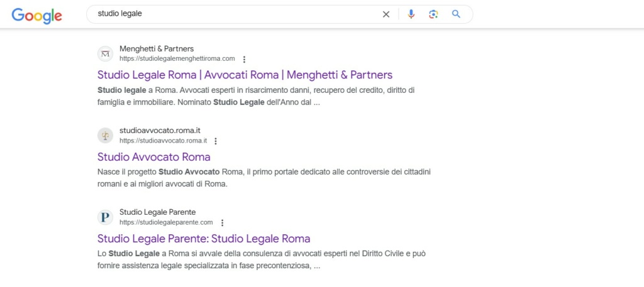Screen dimensions: 644x287
Task: Click snippet 'Nasce il progetto Studio Avvocato'
Action: pyautogui.click(x=158, y=171)
